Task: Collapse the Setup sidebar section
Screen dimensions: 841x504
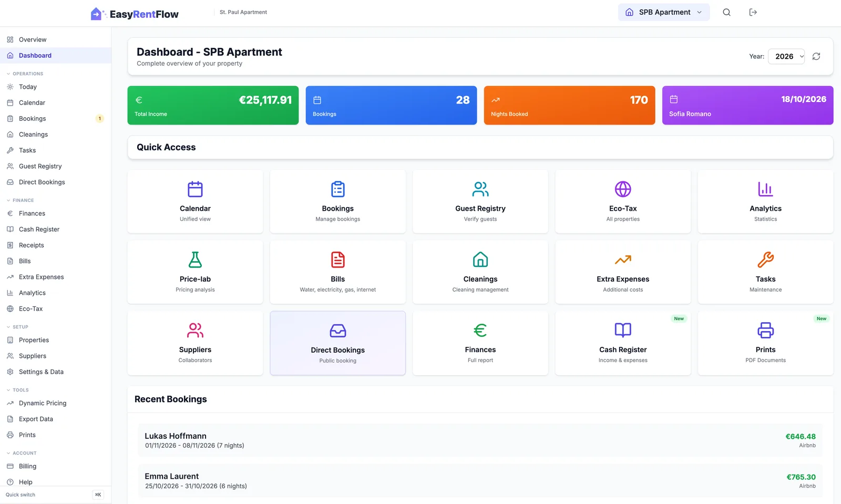Action: pos(17,327)
